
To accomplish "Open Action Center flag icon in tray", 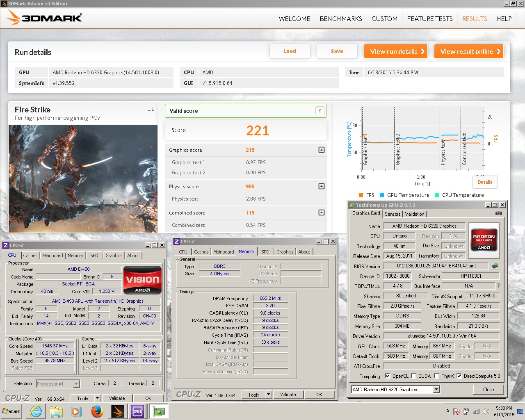I will (457, 411).
